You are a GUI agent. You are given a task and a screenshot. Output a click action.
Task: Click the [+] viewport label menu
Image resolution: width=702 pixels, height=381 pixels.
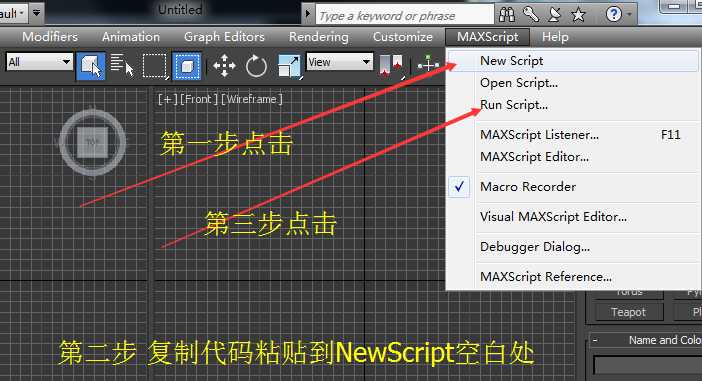tap(167, 99)
